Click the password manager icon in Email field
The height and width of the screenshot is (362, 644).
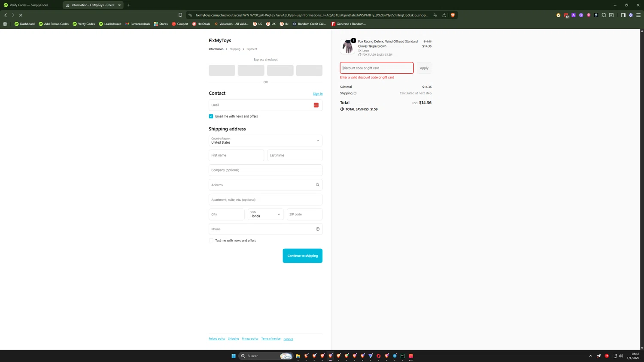316,105
